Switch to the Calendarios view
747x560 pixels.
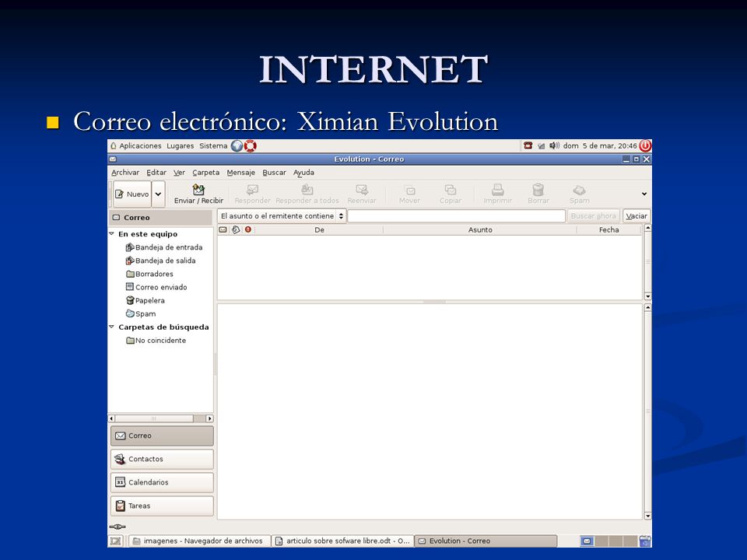pyautogui.click(x=162, y=482)
